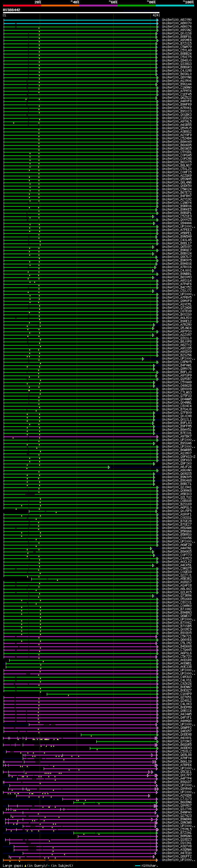This screenshot has height=868, width=197.
Task: Select the query name AV388442
Action: pyautogui.click(x=11, y=10)
